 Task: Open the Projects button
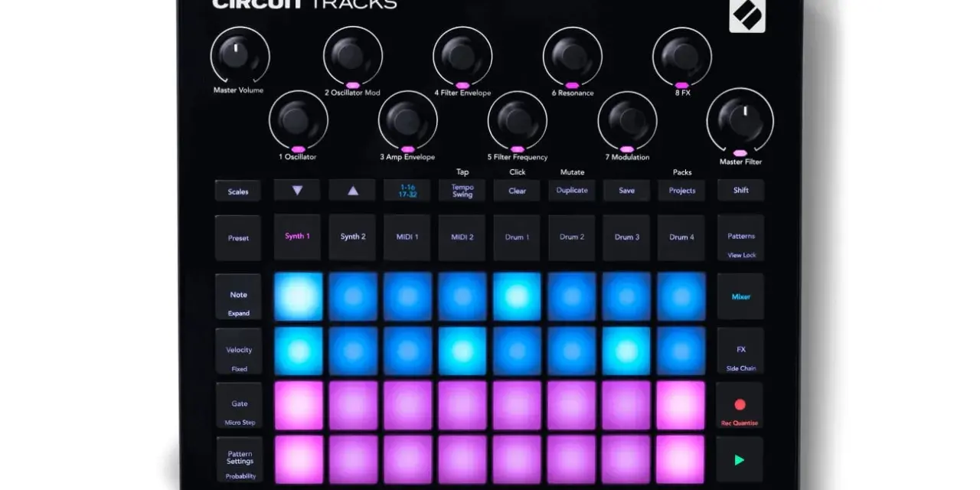pyautogui.click(x=682, y=191)
